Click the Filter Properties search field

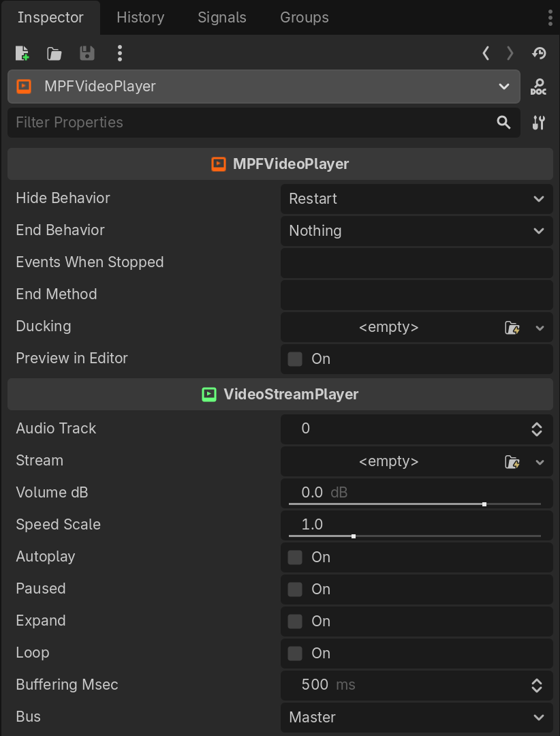252,123
